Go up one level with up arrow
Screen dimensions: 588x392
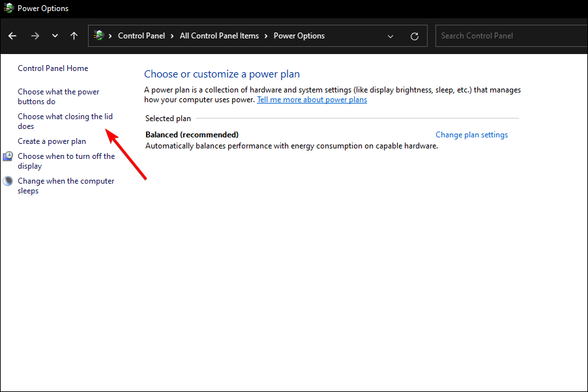74,36
